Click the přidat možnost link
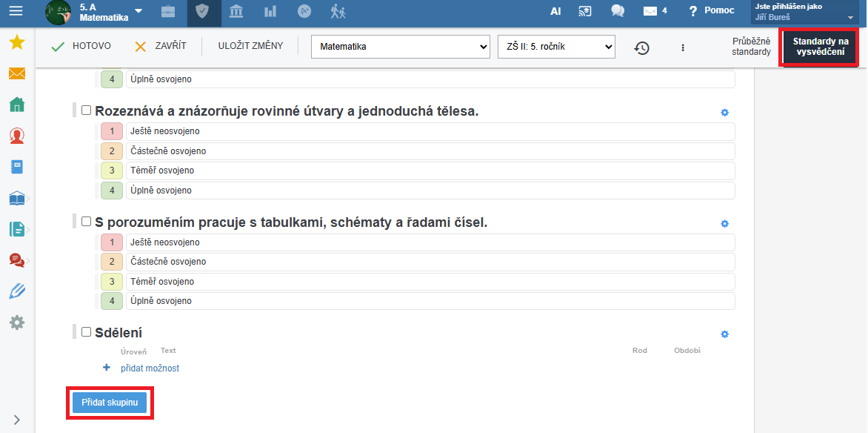 click(150, 368)
